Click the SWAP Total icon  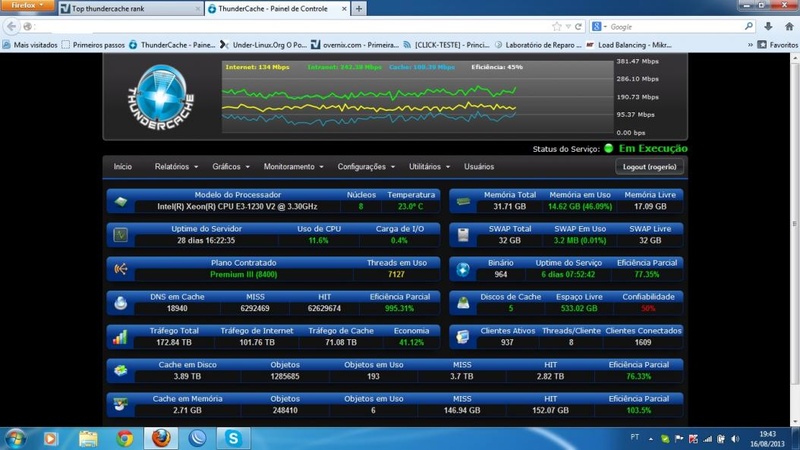463,235
